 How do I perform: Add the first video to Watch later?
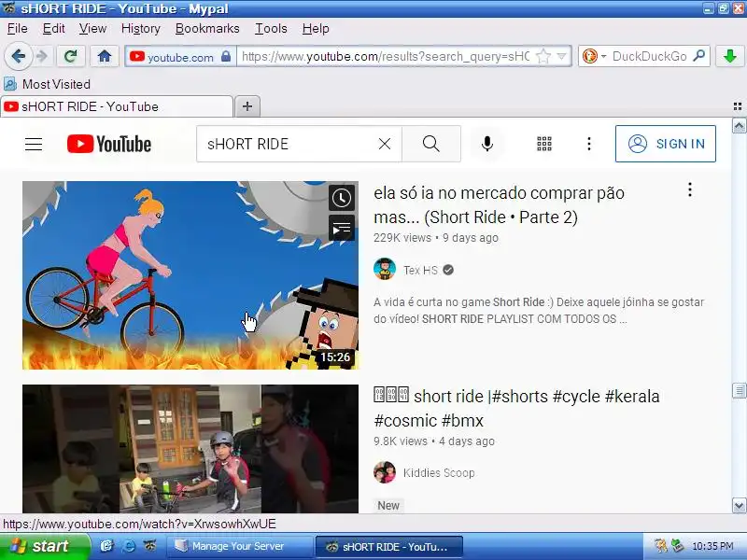point(342,198)
